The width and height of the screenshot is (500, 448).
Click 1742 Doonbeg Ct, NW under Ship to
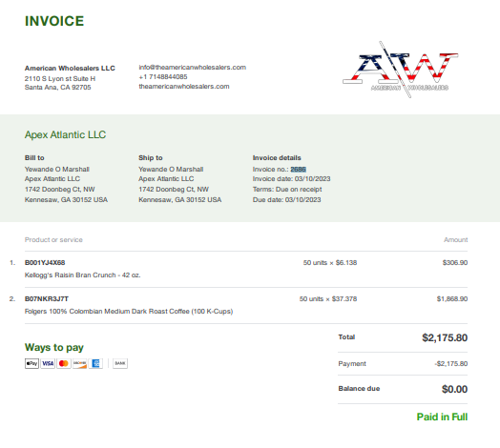click(174, 190)
